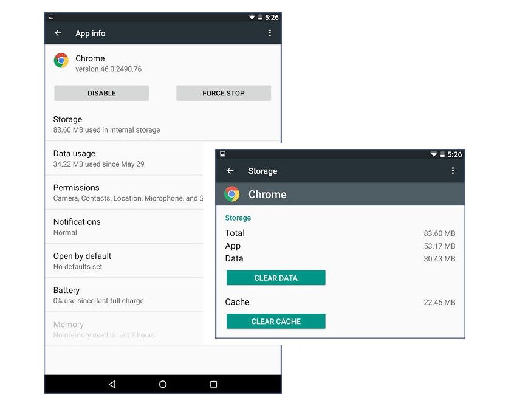
Task: Tap the Chrome icon in App info
Action: pos(61,61)
